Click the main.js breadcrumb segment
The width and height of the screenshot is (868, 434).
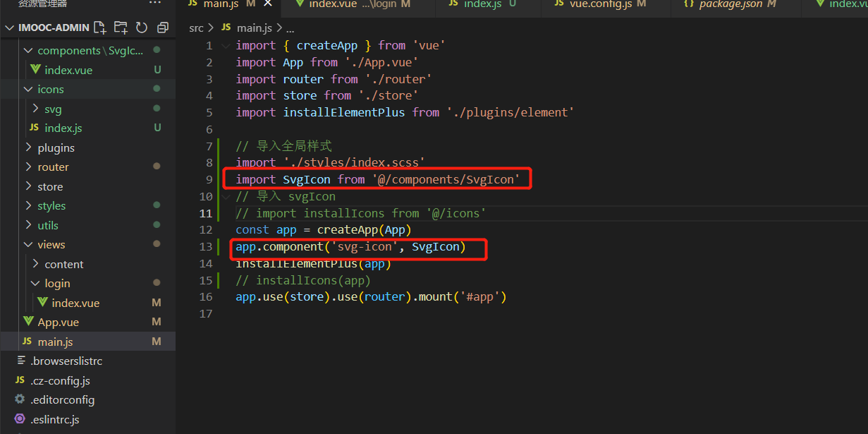[x=253, y=28]
